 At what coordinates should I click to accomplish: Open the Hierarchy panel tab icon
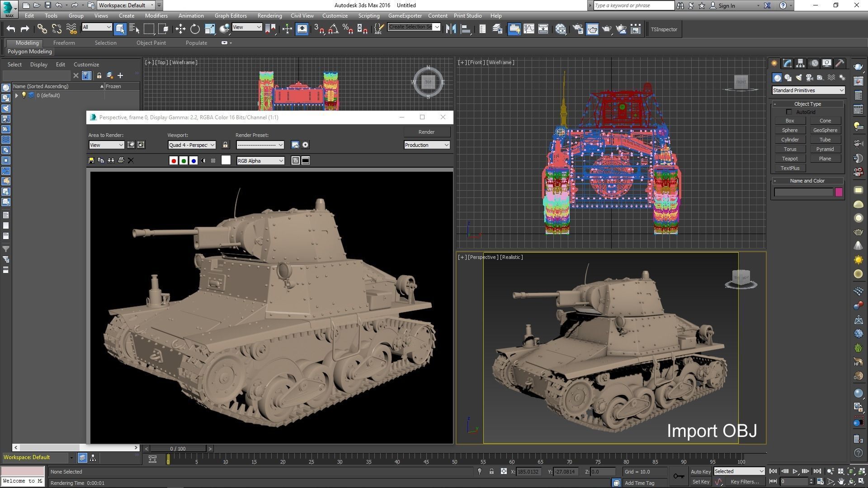coord(801,63)
